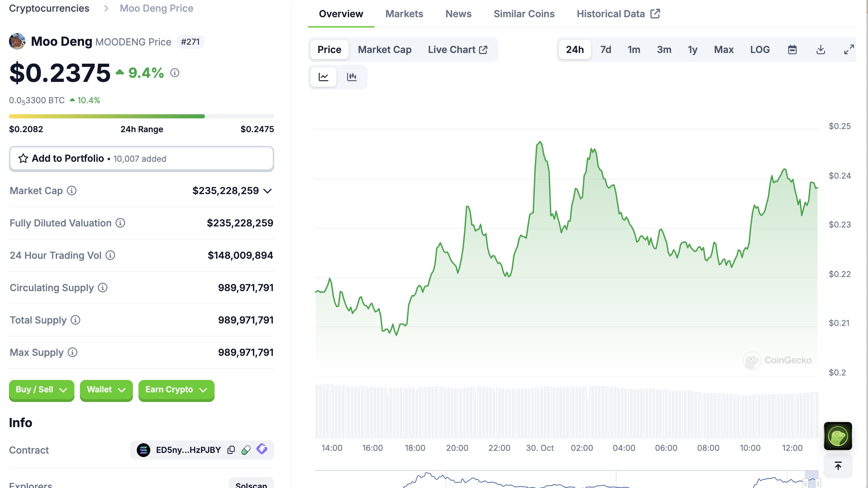Viewport: 868px width, 488px height.
Task: Open the Similar Coins tab
Action: click(x=524, y=14)
